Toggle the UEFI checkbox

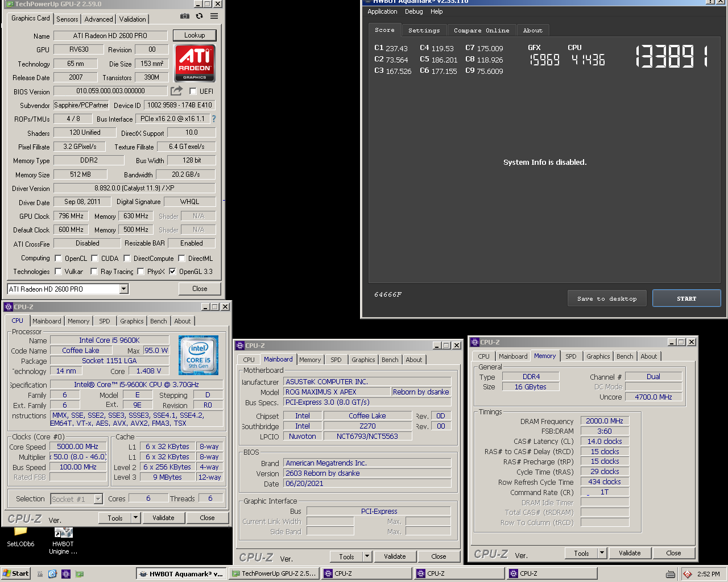(193, 91)
